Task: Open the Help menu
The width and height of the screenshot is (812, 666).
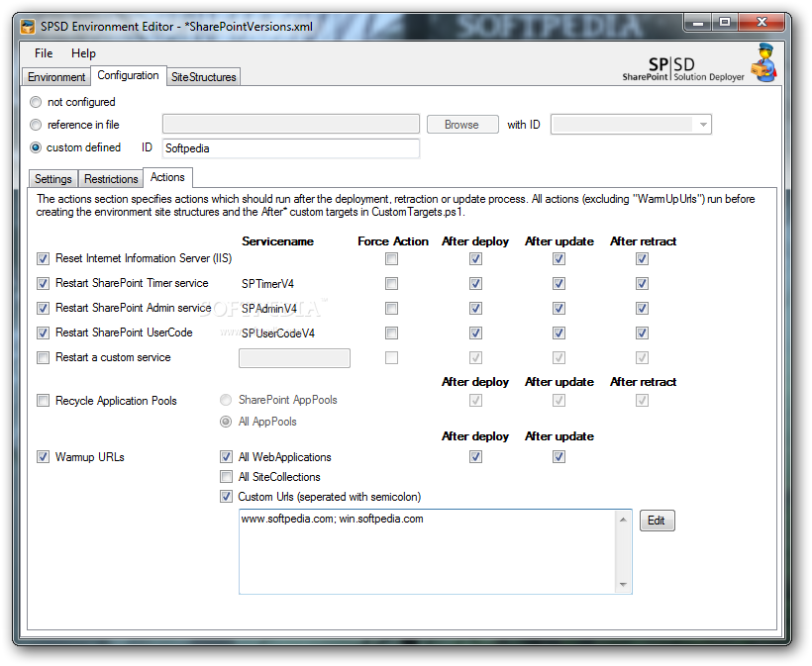Action: 83,53
